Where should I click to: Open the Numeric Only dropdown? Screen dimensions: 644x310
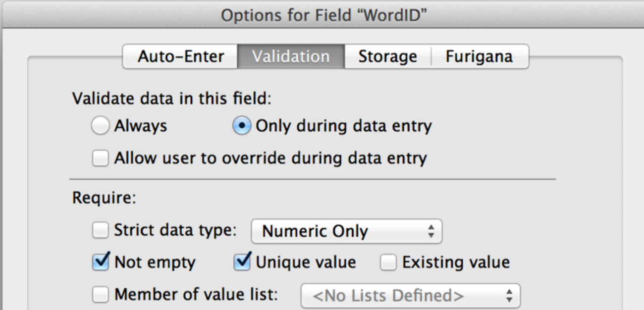(x=346, y=231)
